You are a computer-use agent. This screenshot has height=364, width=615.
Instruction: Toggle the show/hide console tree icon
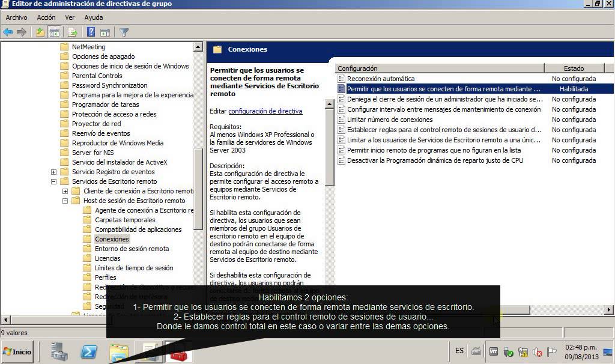coord(54,32)
